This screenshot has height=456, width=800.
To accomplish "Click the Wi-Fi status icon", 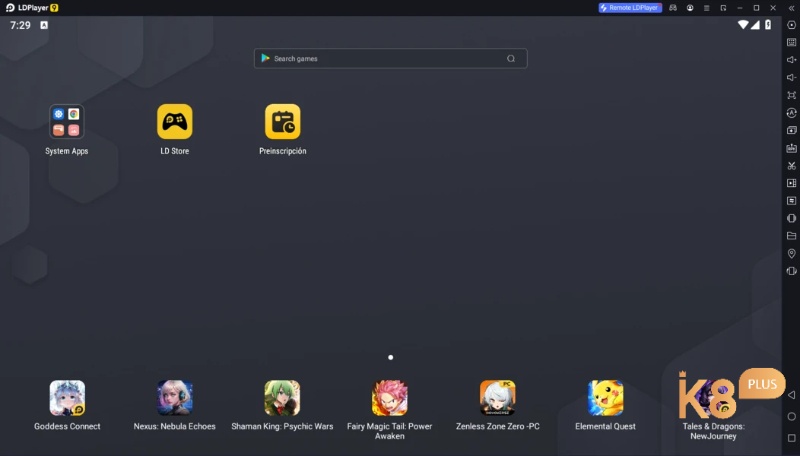I will point(743,25).
